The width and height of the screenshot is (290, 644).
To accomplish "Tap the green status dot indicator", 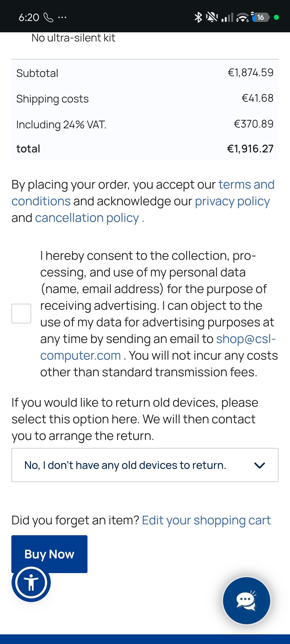I will click(276, 18).
